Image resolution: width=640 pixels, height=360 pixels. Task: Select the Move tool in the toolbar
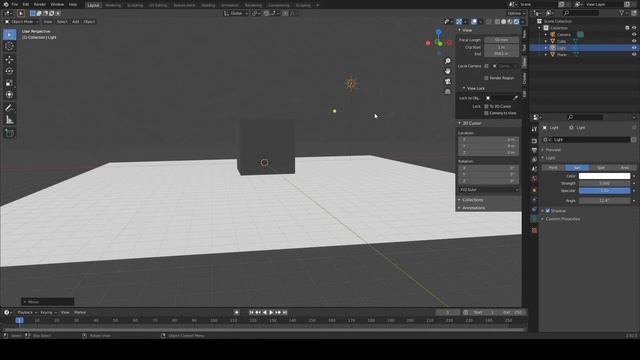9,60
